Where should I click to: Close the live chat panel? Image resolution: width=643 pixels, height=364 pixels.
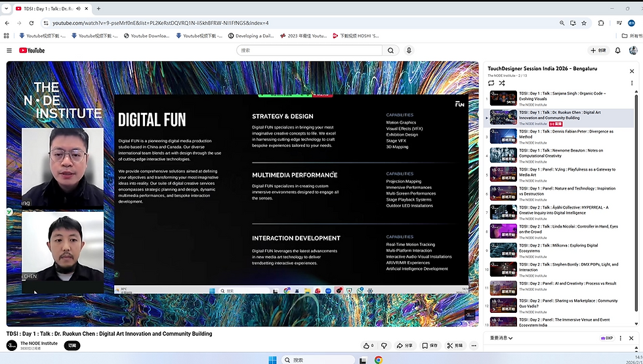(631, 338)
